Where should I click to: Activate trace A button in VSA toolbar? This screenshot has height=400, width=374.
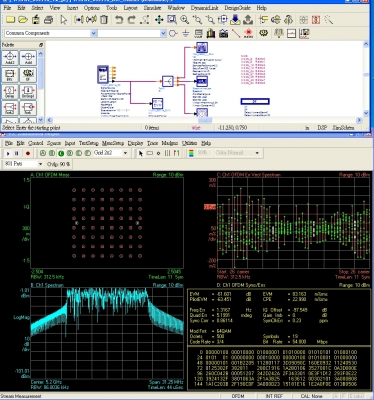(43, 153)
